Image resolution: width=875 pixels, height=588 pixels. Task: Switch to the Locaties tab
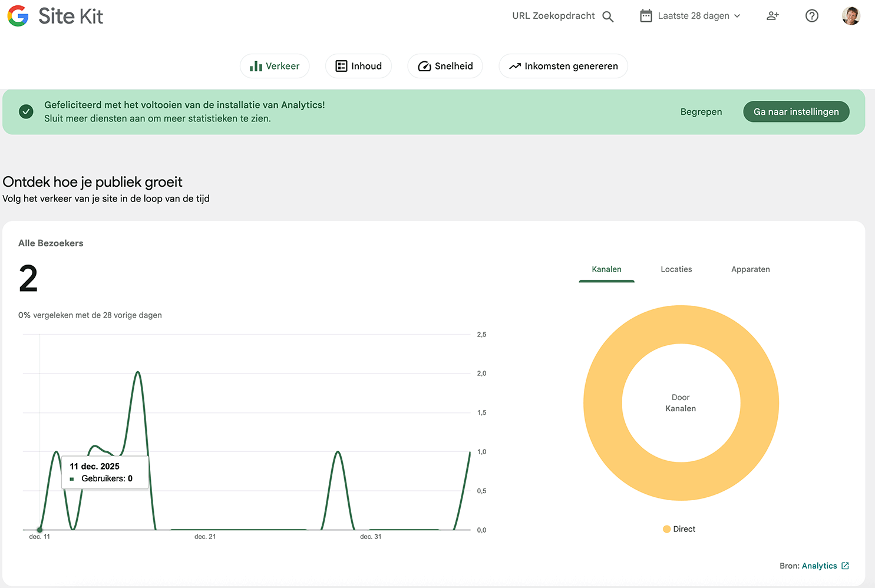[x=676, y=269]
